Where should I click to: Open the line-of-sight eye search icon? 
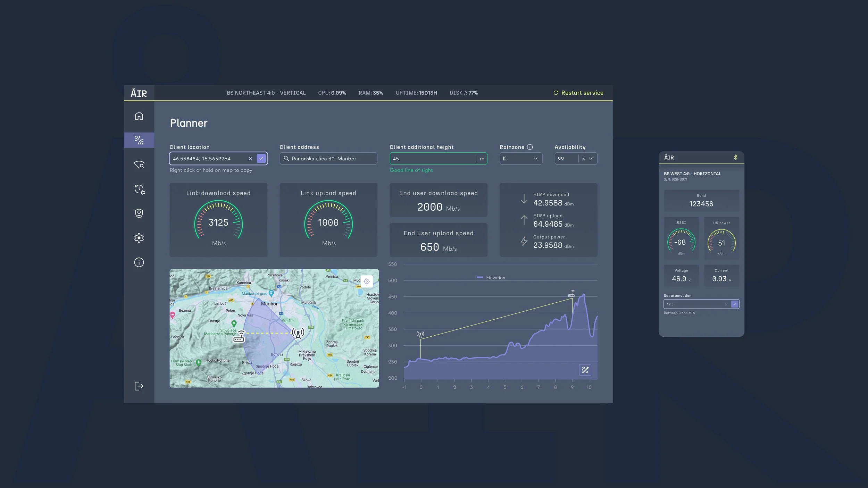pos(139,165)
